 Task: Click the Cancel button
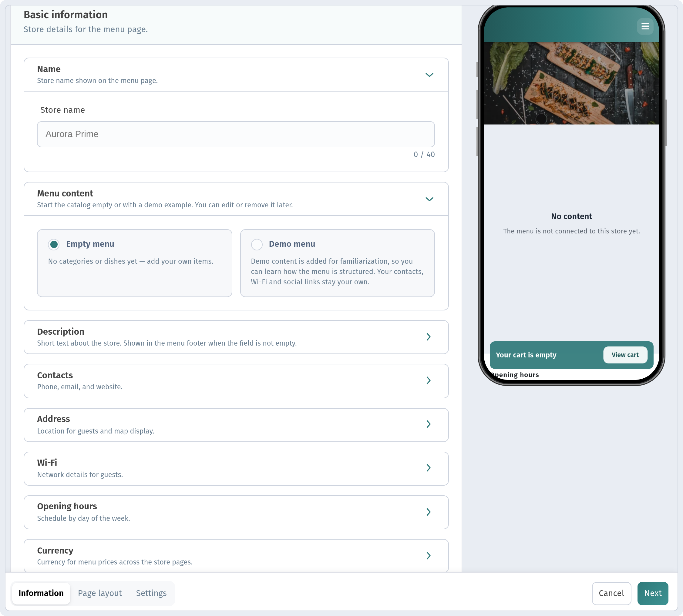[611, 593]
